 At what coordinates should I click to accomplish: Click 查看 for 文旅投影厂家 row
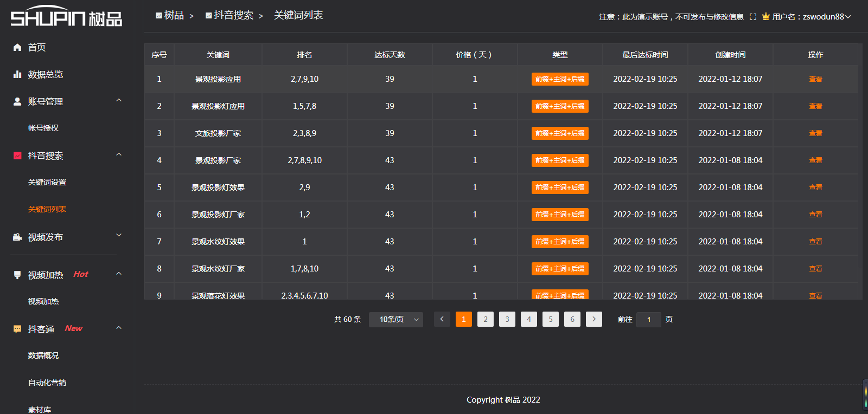point(815,133)
